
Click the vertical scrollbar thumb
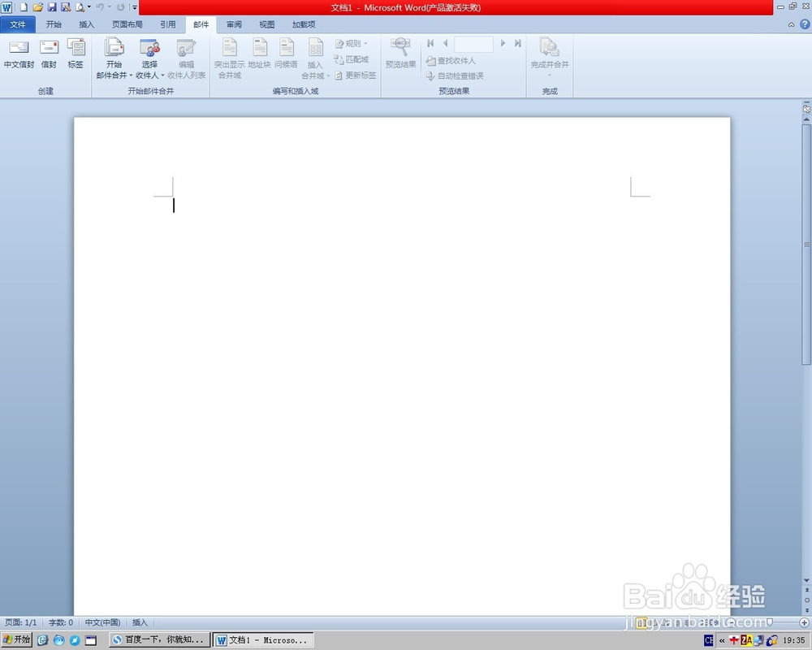(806, 244)
